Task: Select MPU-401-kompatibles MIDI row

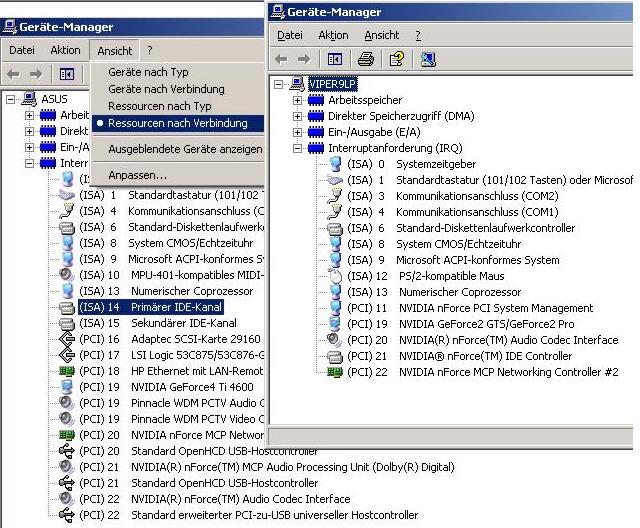Action: point(171,275)
